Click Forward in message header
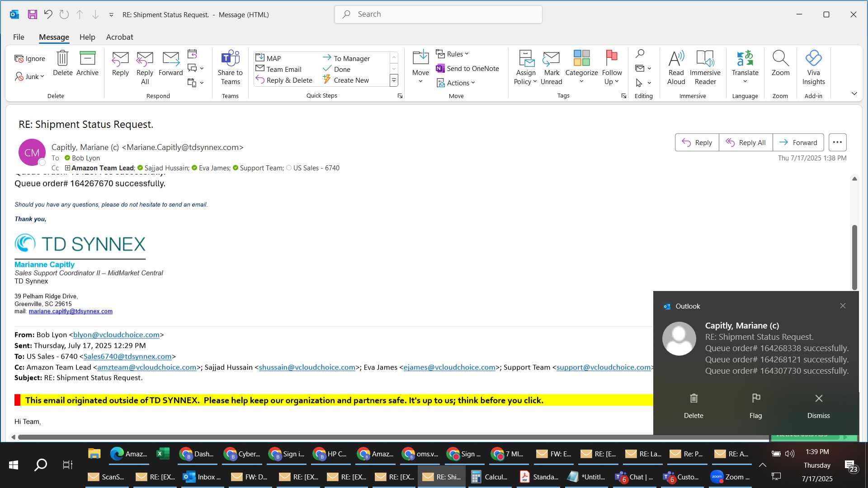868x488 pixels. point(798,142)
